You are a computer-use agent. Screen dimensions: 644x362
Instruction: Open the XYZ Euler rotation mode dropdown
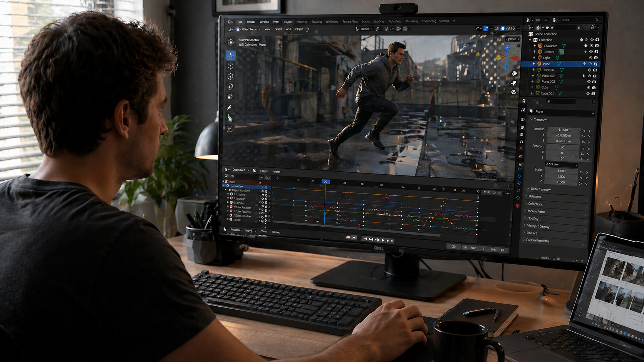561,164
